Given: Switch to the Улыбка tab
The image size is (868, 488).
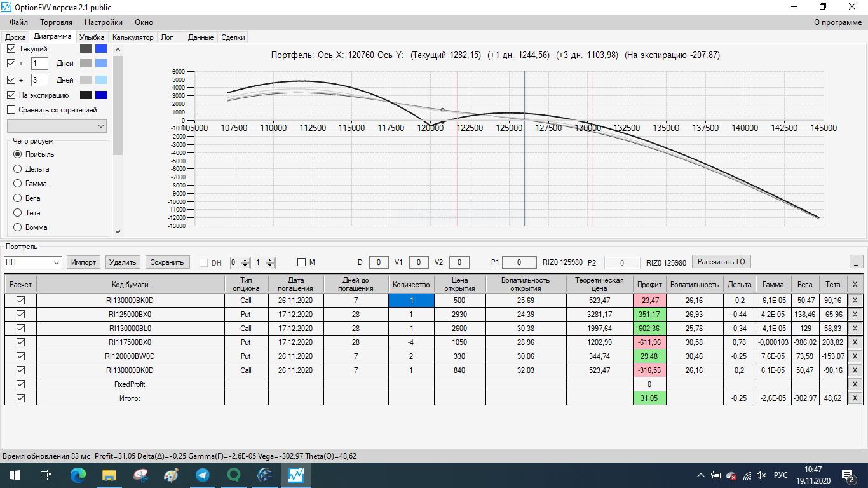Looking at the screenshot, I should 92,37.
